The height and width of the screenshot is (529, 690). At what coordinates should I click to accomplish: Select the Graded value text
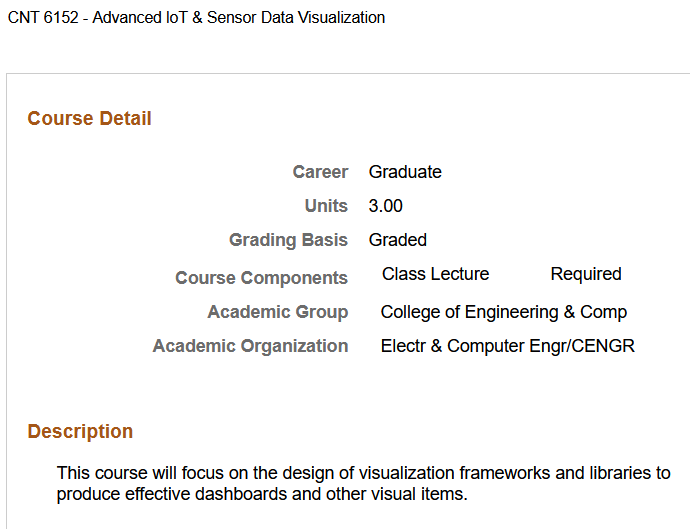(398, 240)
